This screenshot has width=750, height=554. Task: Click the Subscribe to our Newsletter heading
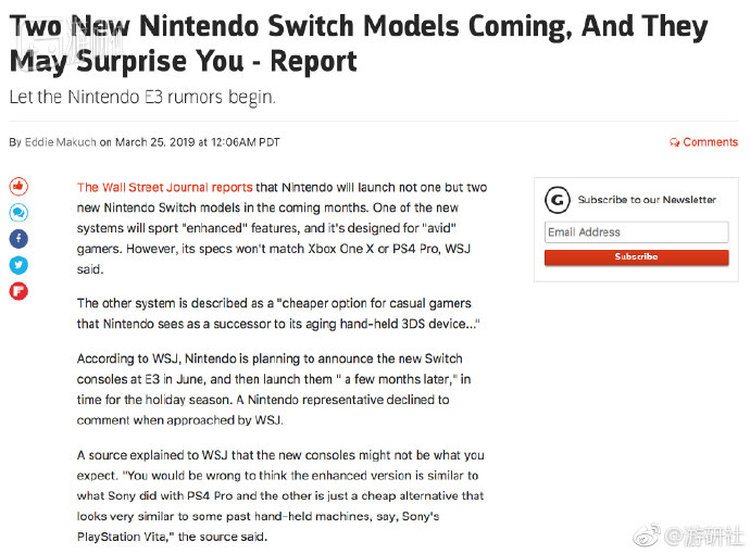click(647, 200)
